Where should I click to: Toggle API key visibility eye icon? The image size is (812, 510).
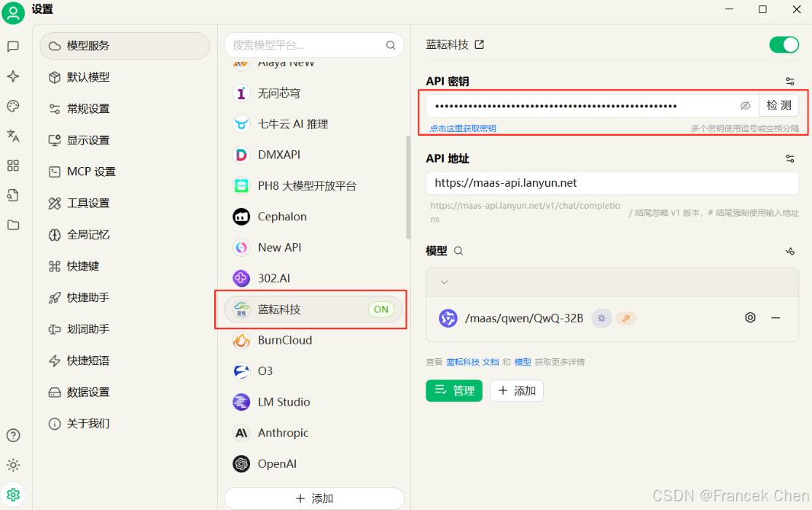745,106
